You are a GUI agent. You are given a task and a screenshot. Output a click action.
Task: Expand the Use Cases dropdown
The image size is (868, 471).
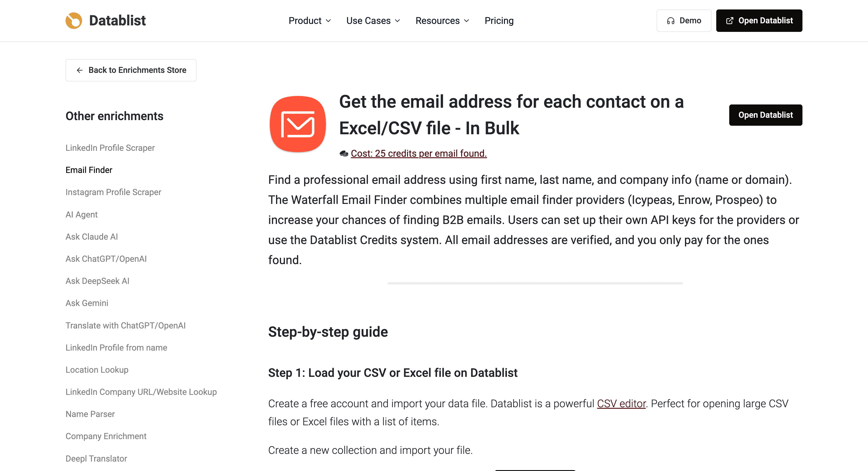[373, 21]
